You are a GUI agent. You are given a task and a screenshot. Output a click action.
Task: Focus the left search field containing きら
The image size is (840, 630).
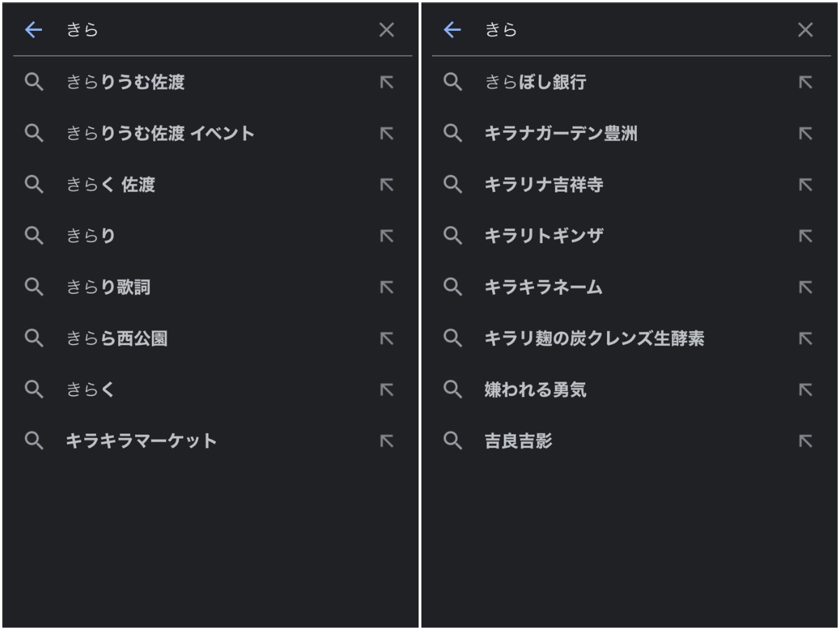click(x=210, y=29)
